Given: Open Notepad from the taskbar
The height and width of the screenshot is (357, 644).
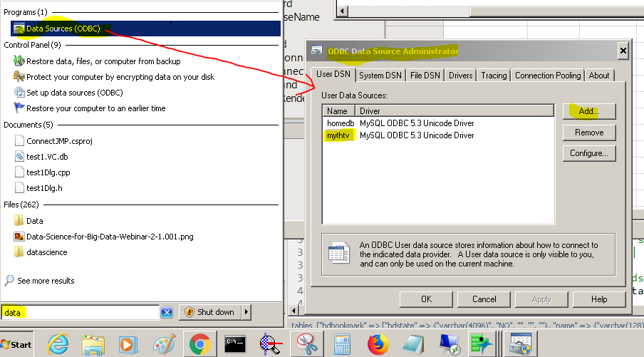Looking at the screenshot, I should click(413, 344).
